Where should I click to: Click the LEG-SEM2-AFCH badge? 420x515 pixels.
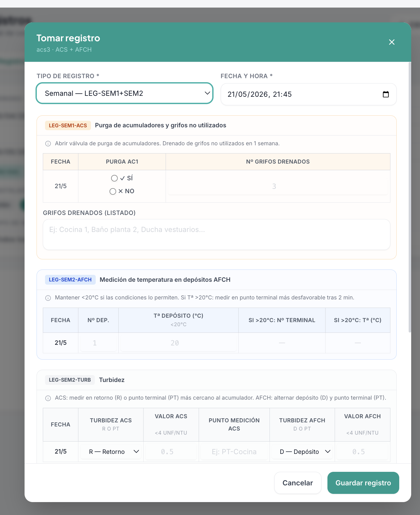[70, 280]
